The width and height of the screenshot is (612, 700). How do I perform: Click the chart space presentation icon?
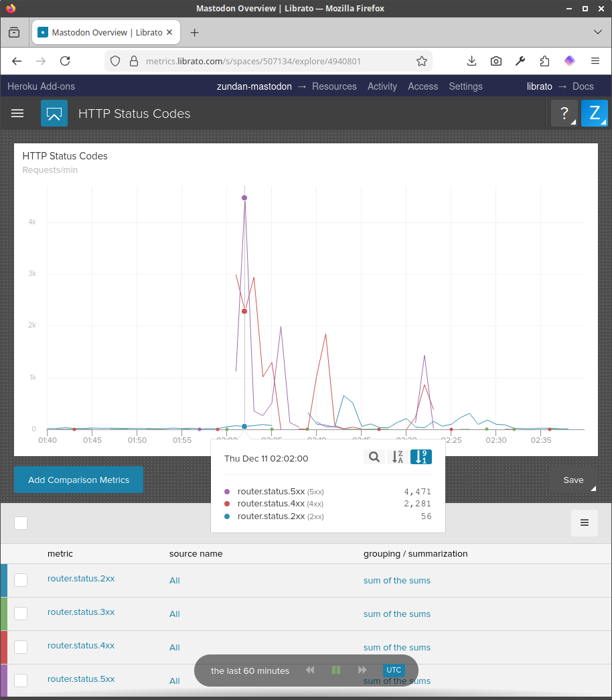pos(54,113)
